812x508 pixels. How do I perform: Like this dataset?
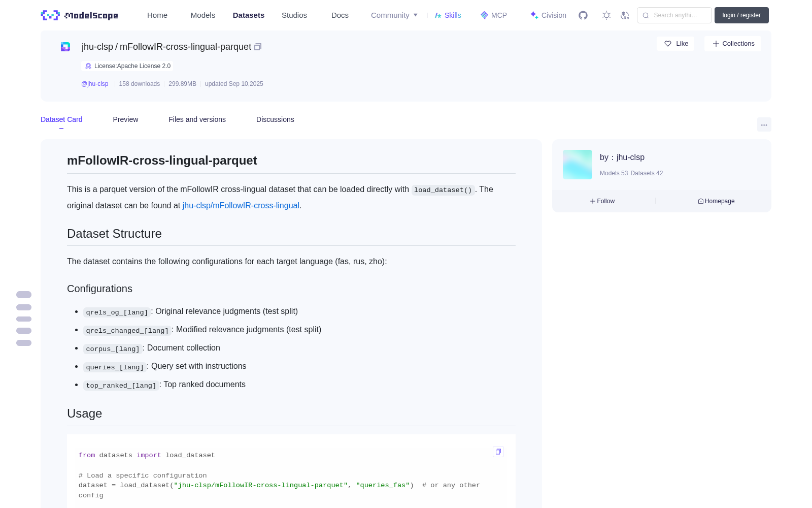(675, 44)
